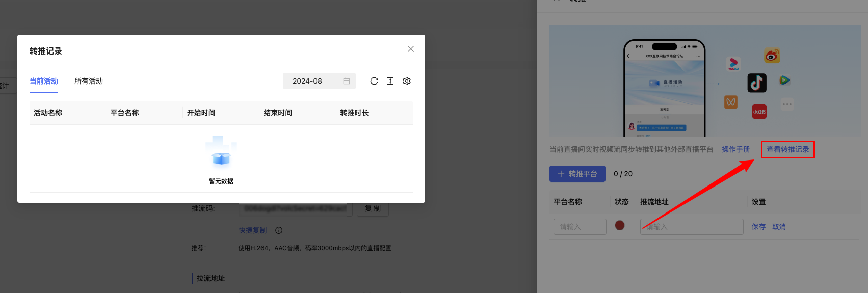The height and width of the screenshot is (293, 868).
Task: Click the 转推平台 add button
Action: click(x=577, y=174)
